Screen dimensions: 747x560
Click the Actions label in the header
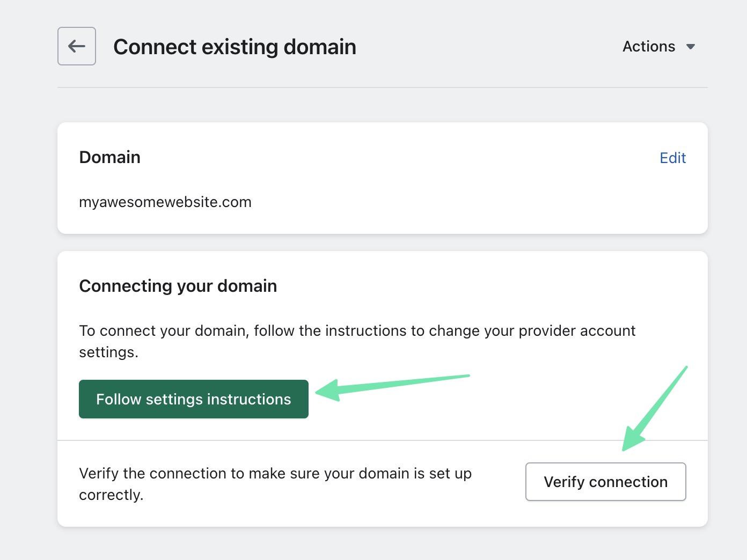coord(649,47)
